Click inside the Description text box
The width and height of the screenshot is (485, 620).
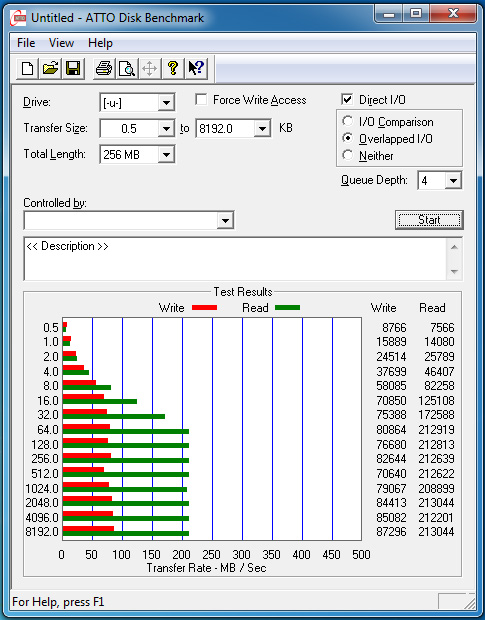(236, 259)
